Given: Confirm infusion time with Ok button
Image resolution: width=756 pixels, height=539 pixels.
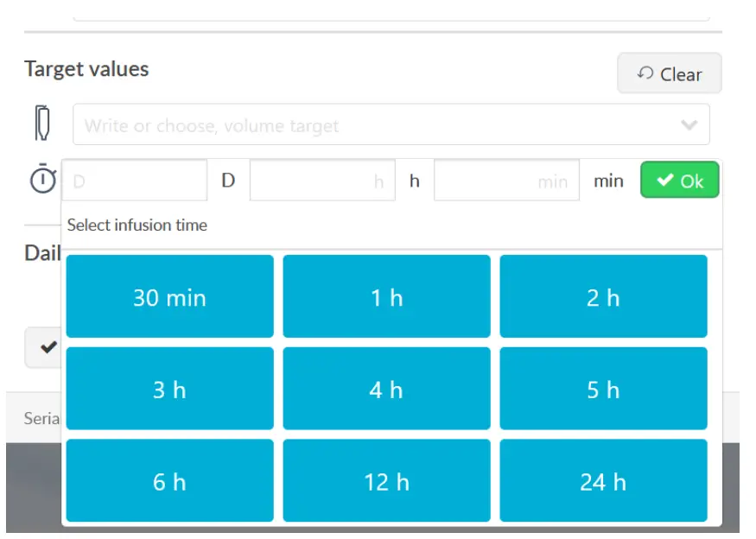Looking at the screenshot, I should point(679,180).
